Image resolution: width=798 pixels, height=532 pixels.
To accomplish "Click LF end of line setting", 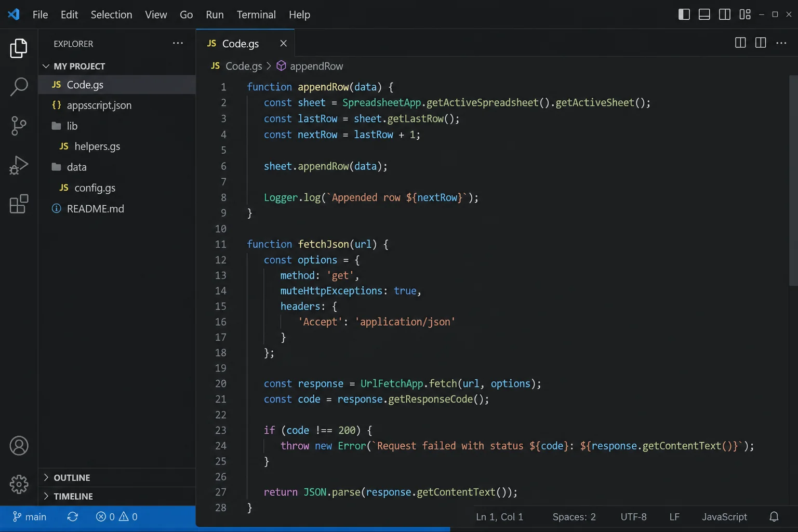I will 674,517.
